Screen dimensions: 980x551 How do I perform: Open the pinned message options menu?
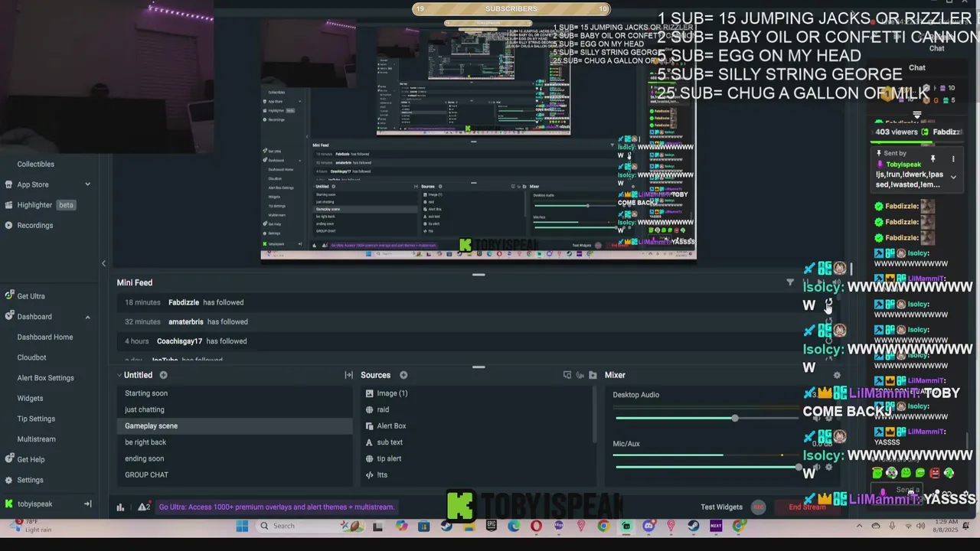pos(953,159)
